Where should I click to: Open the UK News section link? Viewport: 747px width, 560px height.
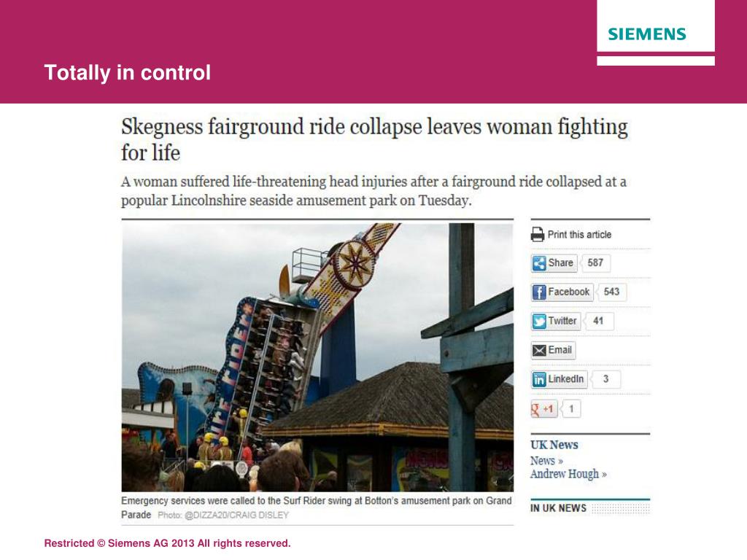coord(554,445)
